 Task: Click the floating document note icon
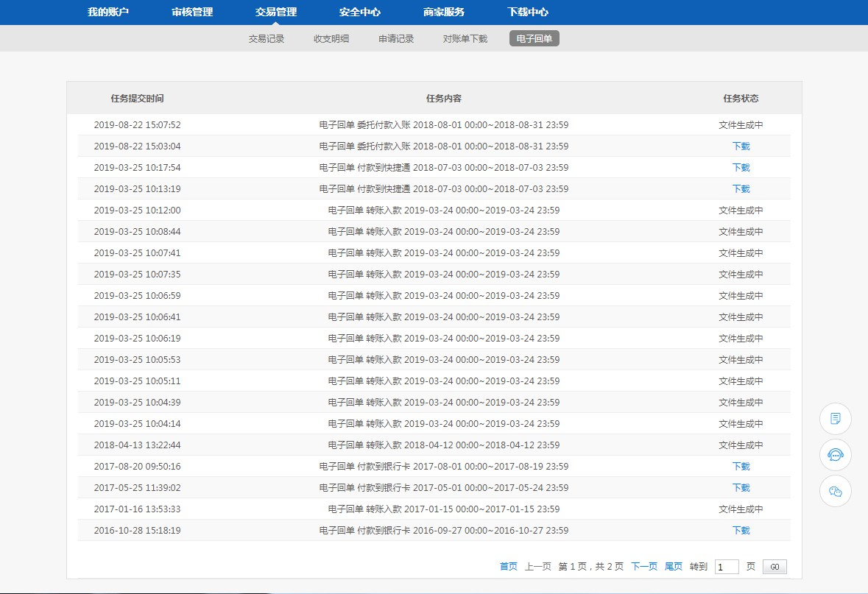click(835, 419)
